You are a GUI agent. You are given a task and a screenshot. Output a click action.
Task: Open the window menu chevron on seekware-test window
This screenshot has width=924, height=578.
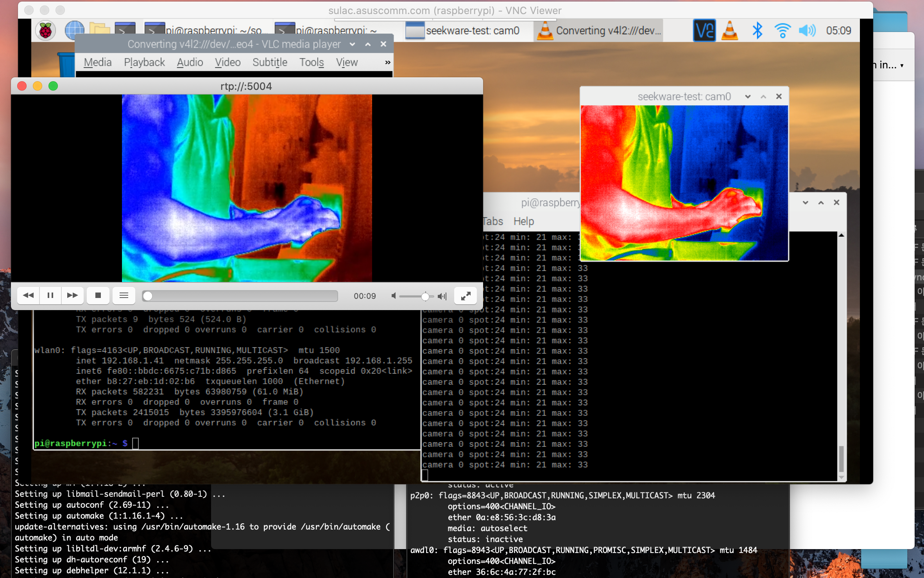pyautogui.click(x=748, y=96)
